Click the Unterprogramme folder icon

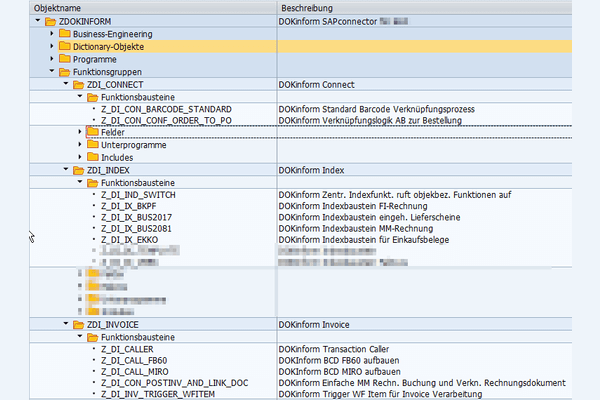click(x=93, y=145)
